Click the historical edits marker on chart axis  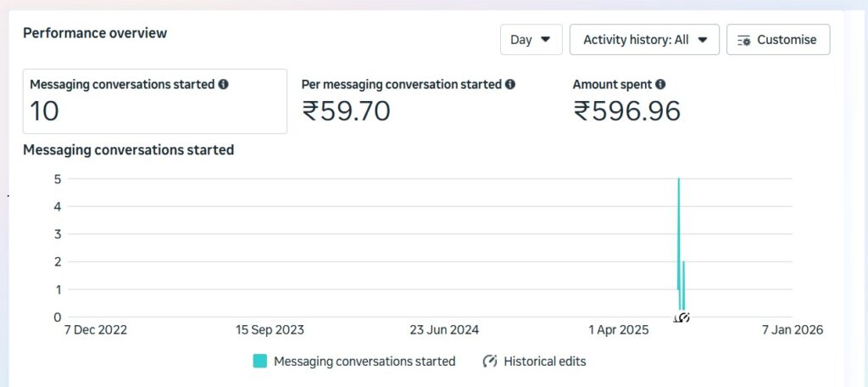coord(682,318)
